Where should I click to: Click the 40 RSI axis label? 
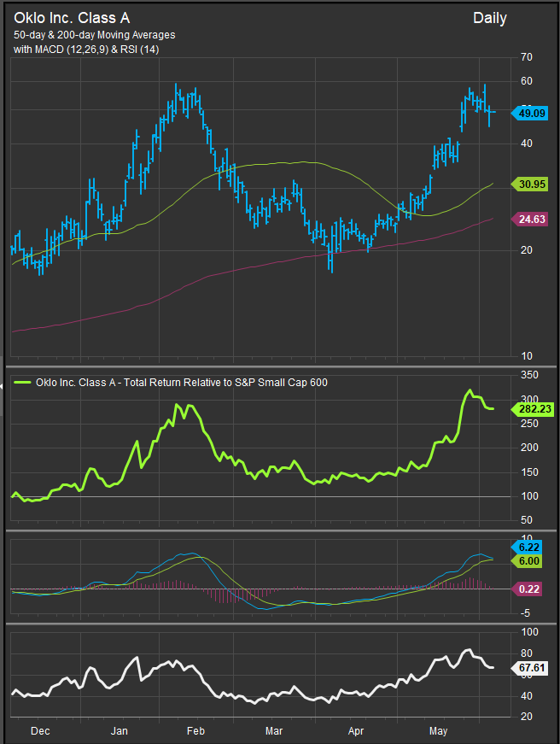point(527,696)
